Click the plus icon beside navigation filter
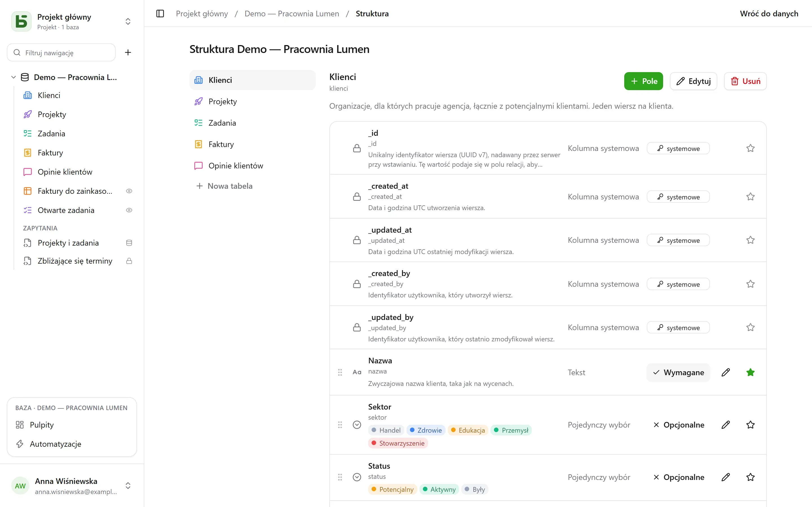812x507 pixels. click(128, 53)
